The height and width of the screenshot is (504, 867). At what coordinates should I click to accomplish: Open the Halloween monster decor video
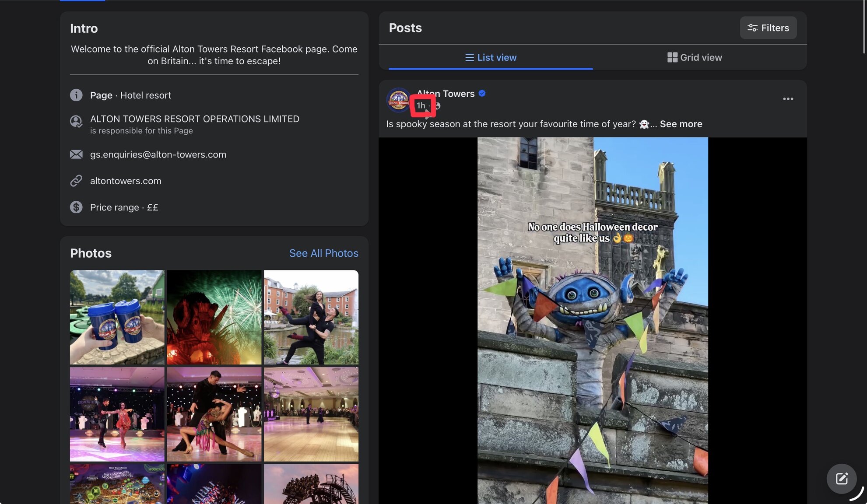(593, 320)
